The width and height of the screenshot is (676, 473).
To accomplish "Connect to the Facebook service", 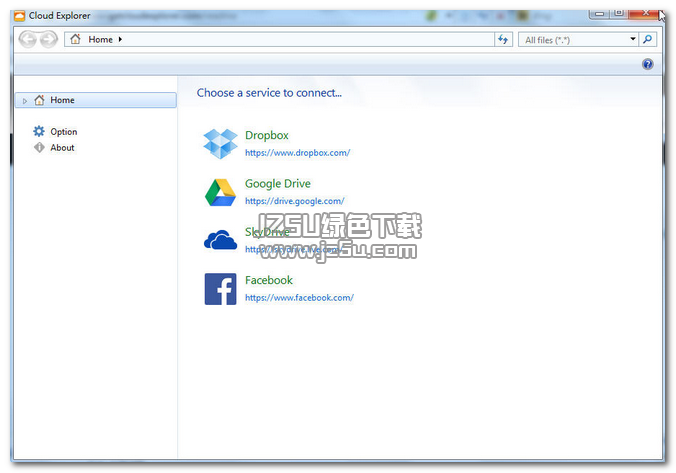I will coord(269,280).
